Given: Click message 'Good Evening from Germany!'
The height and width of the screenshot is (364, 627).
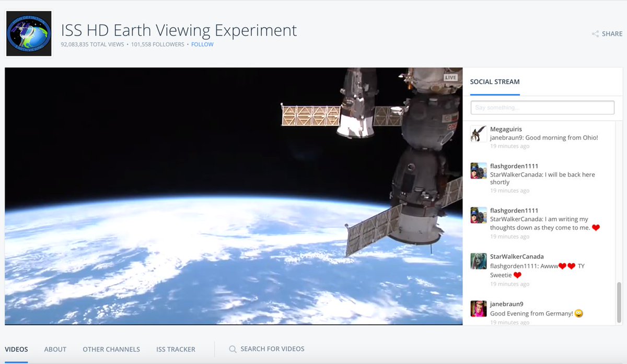Looking at the screenshot, I should [531, 314].
